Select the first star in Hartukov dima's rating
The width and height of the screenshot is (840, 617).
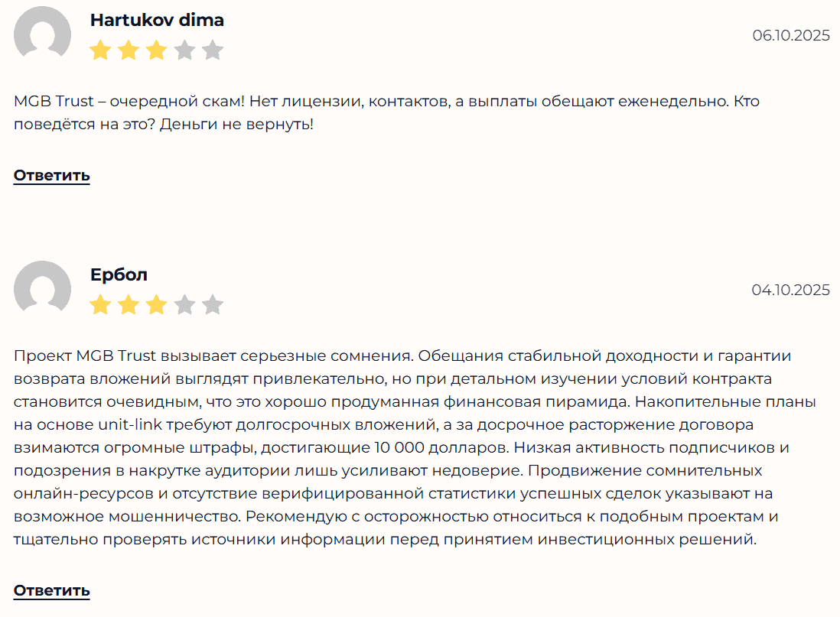pyautogui.click(x=102, y=50)
